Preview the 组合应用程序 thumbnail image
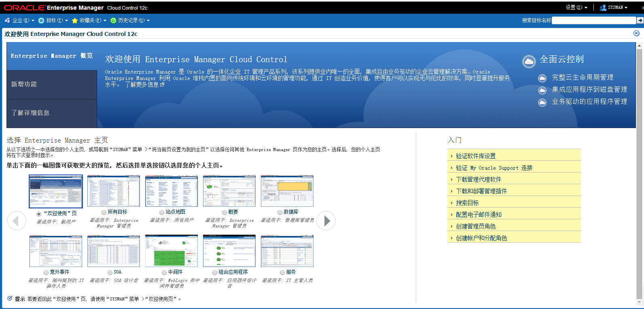644x309 pixels. click(x=229, y=251)
